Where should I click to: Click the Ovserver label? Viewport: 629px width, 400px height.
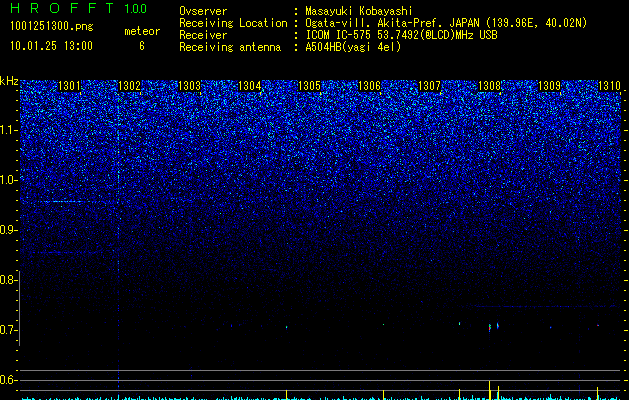(203, 11)
